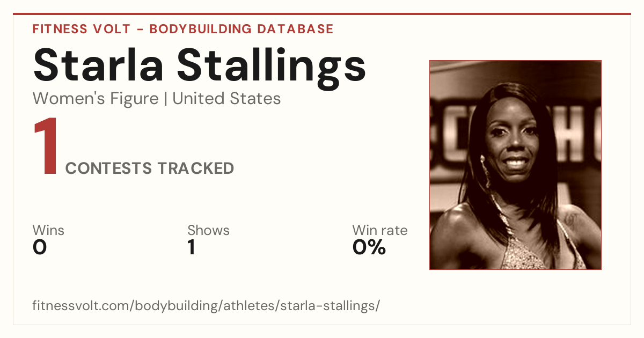Screen dimensions: 644x338
Task: Click the word Tracked beside contests count
Action: [x=195, y=168]
